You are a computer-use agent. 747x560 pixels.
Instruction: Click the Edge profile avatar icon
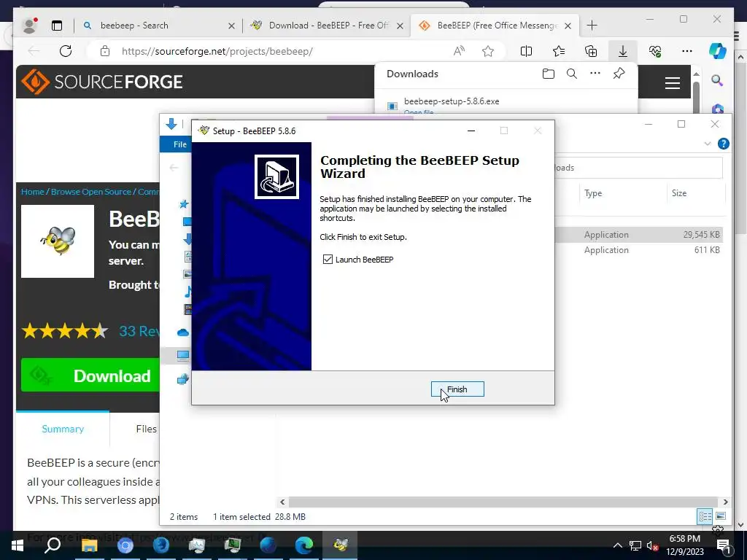pos(29,26)
